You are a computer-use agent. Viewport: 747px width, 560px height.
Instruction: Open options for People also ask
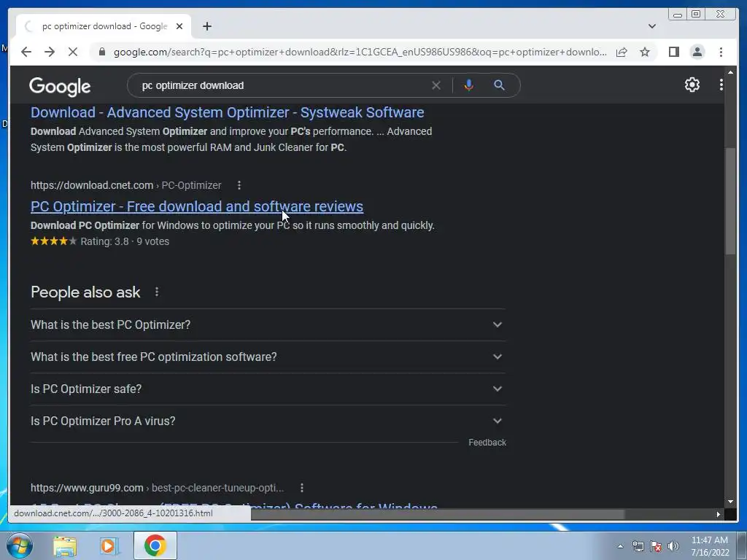[157, 292]
